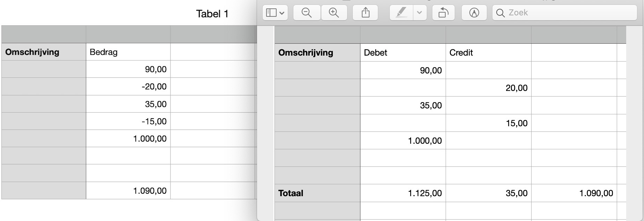Screen dimensions: 644x221
Task: Select the highlight pen tool
Action: [x=401, y=13]
